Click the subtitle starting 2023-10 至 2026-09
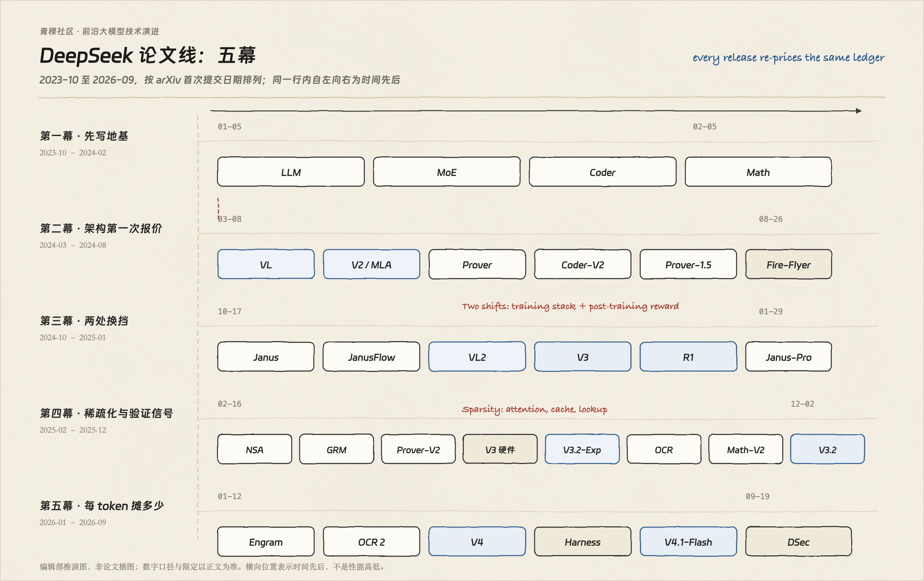 219,80
